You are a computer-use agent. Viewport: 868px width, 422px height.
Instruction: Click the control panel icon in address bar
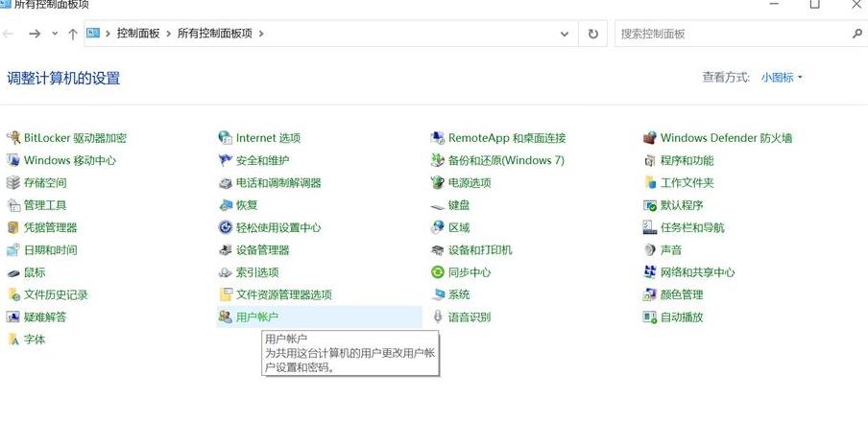click(x=93, y=34)
